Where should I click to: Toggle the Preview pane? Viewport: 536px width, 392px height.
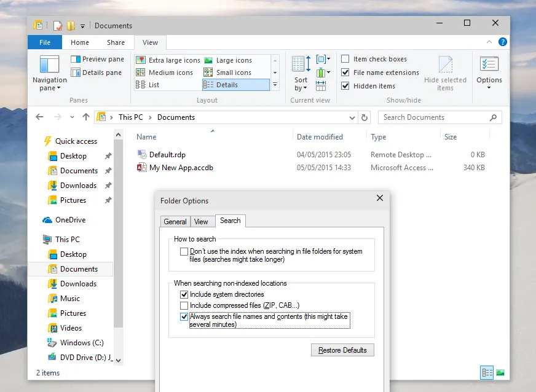(97, 59)
